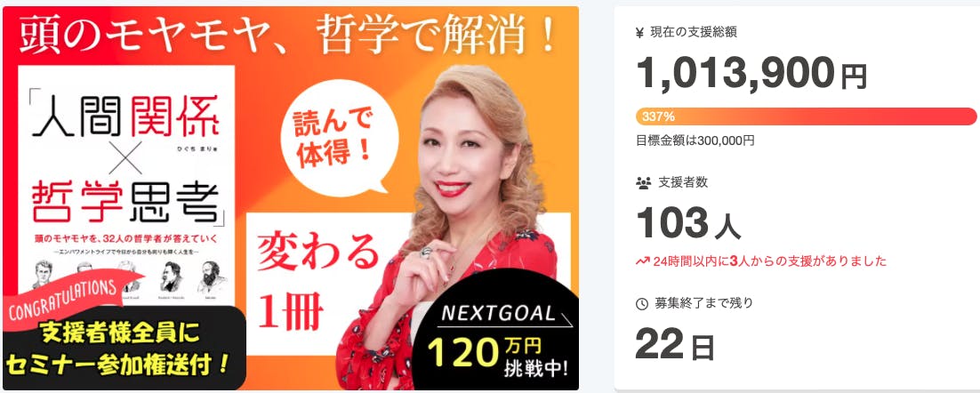This screenshot has height=393, width=980.
Task: Click the 支援者数 label
Action: click(x=682, y=183)
